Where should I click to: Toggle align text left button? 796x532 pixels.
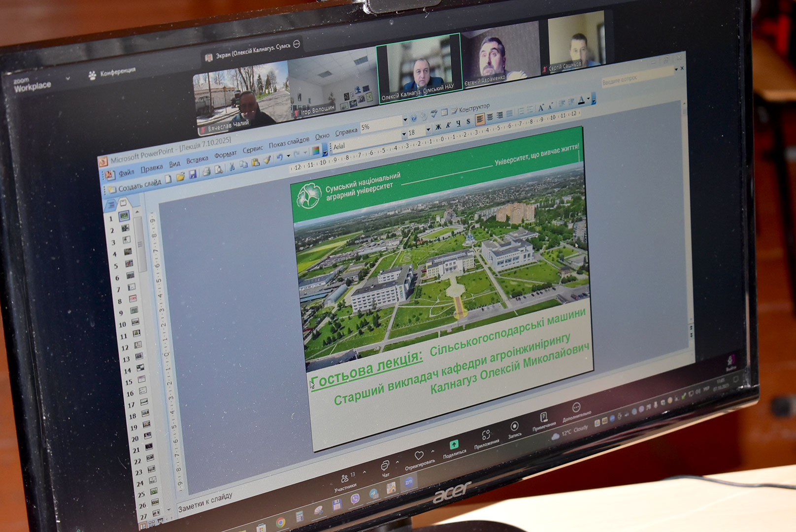[480, 119]
